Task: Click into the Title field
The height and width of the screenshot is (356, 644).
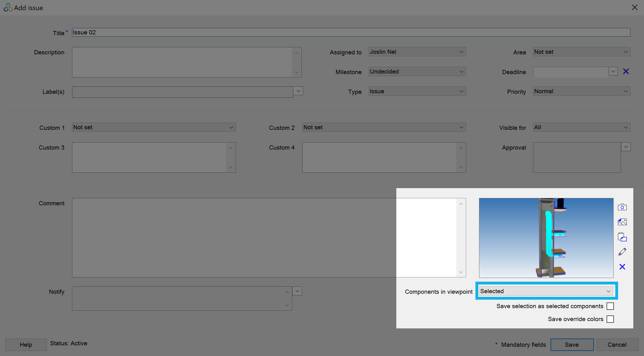Action: coord(351,32)
